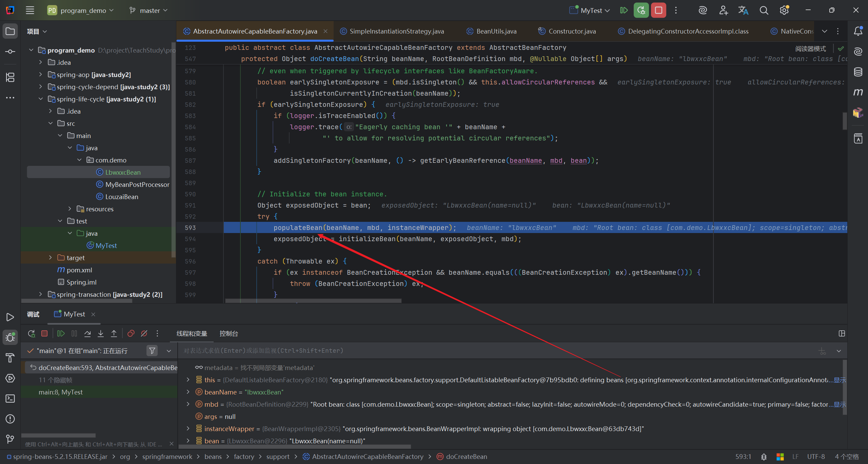The height and width of the screenshot is (464, 868).
Task: Toggle the frames filter button
Action: click(152, 350)
